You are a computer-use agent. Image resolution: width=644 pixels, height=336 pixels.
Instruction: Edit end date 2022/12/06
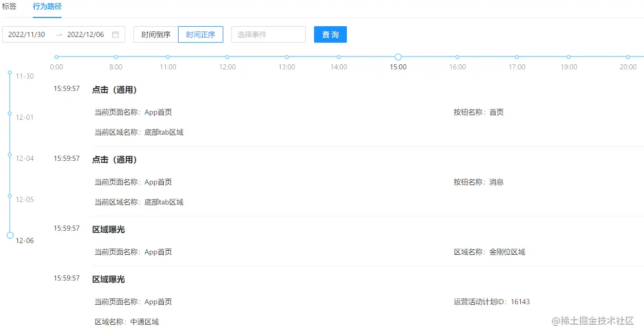pyautogui.click(x=86, y=34)
